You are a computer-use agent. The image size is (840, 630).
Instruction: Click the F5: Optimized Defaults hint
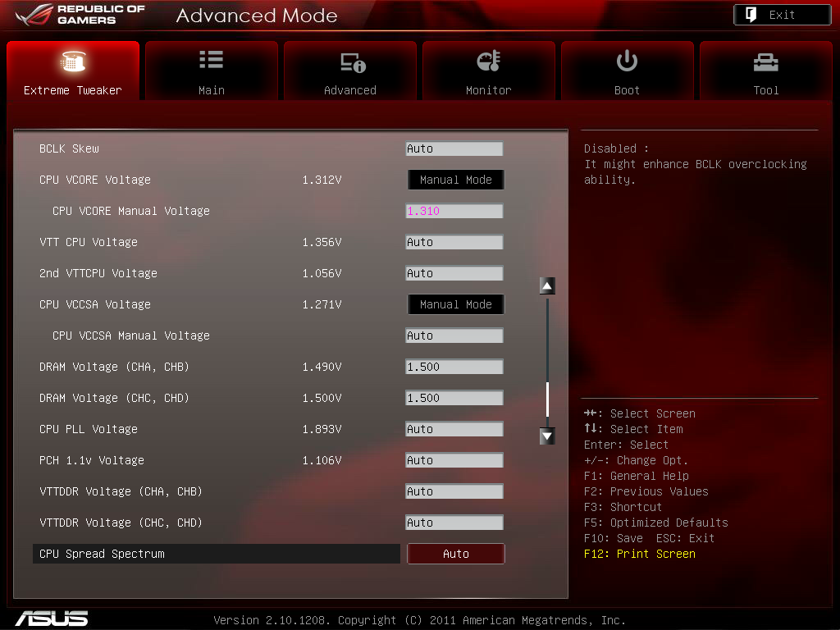tap(655, 523)
